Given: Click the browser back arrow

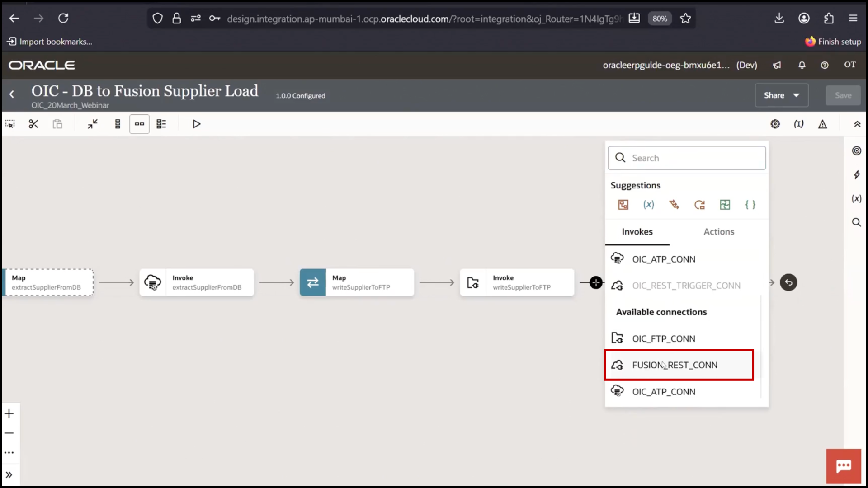Looking at the screenshot, I should (14, 19).
